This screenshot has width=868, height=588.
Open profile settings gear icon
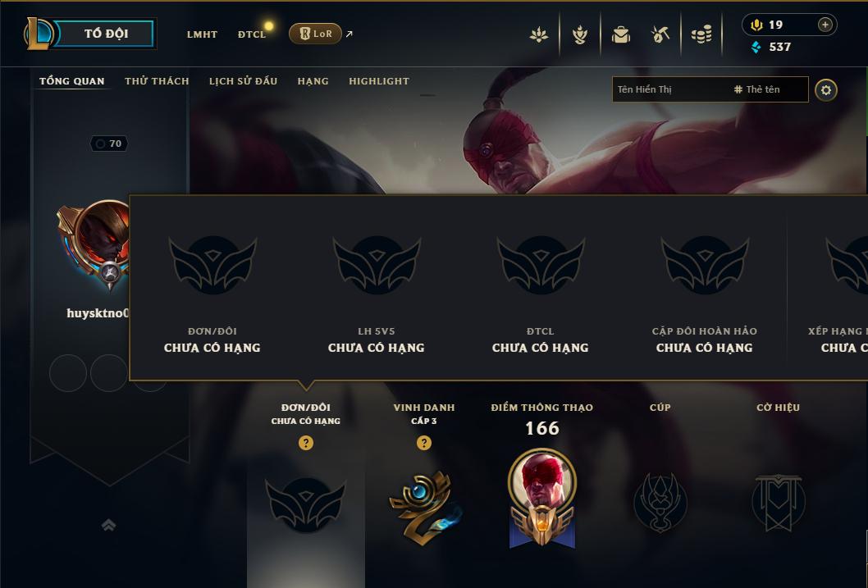click(x=826, y=90)
